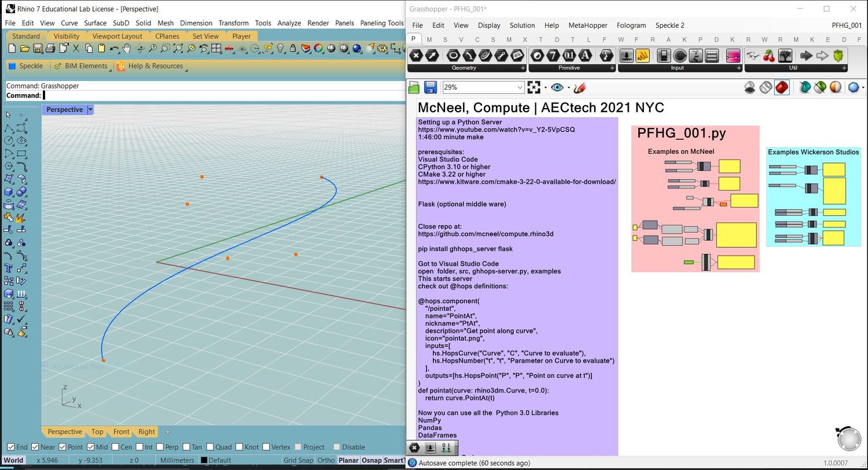Click the Vector parameter icon in Grasshopper
868x470 pixels.
(432, 55)
